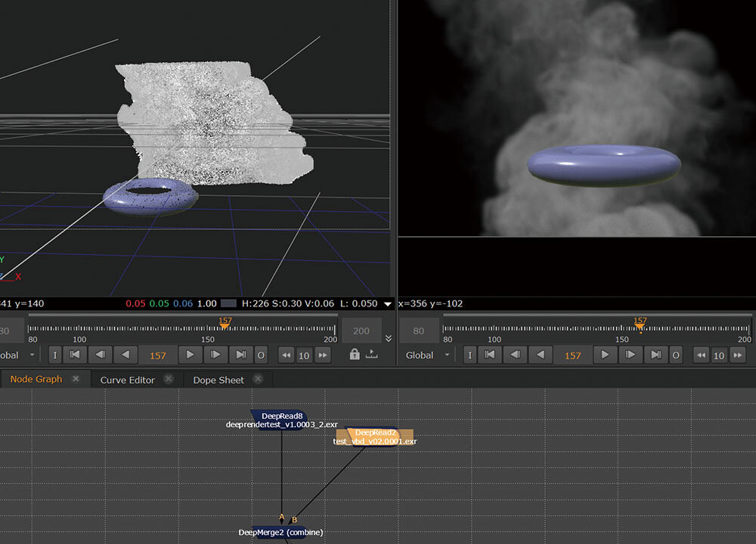Open the Global range dropdown in right viewer
This screenshot has width=756, height=544.
427,355
